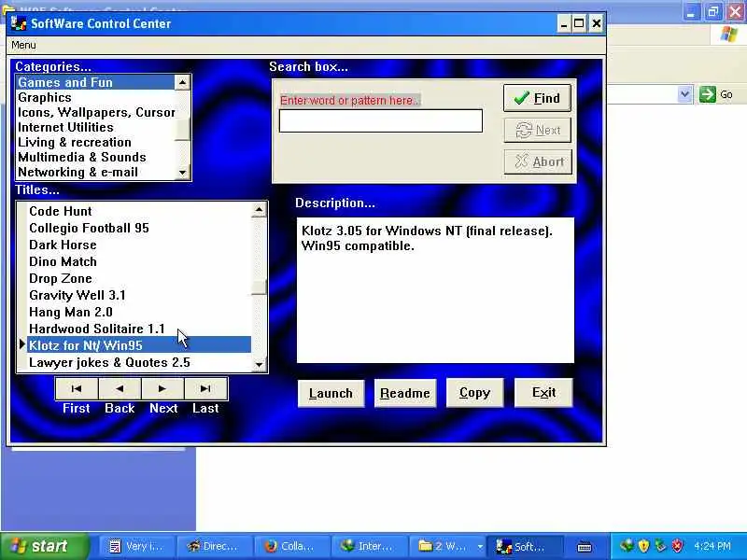Open grouped 2 W... folder taskbar item

(x=449, y=546)
